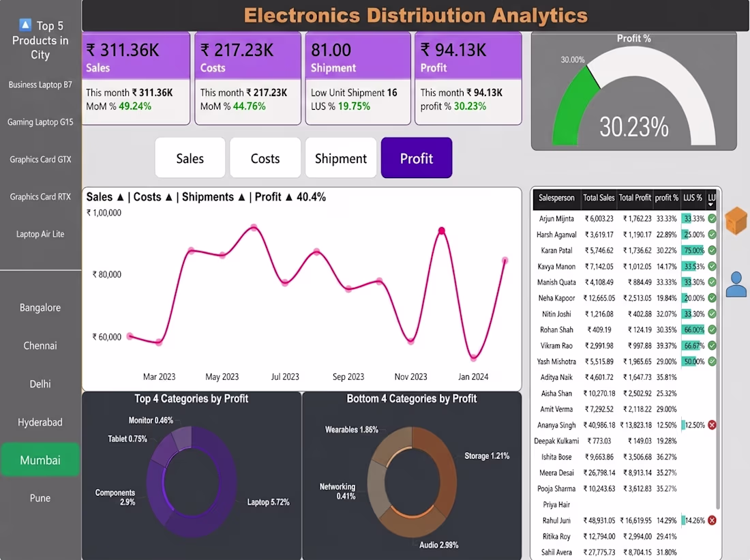Select Laptop Air Lite product
This screenshot has height=560, width=750.
coord(40,234)
